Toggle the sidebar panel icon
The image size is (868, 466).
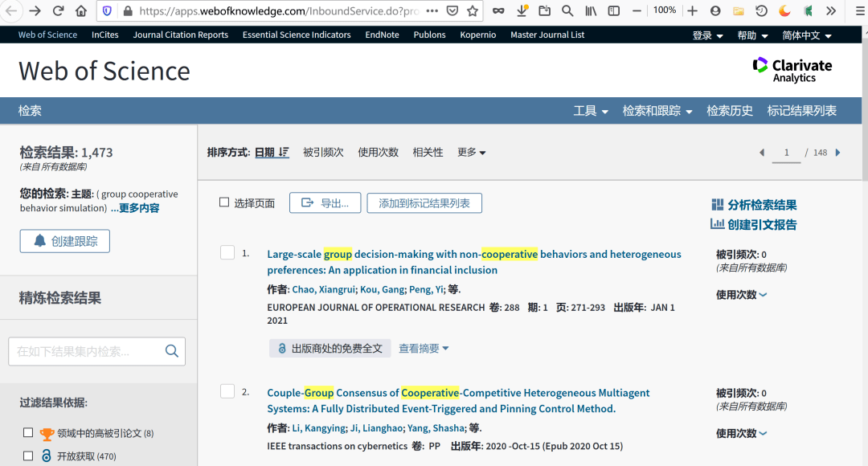(614, 10)
